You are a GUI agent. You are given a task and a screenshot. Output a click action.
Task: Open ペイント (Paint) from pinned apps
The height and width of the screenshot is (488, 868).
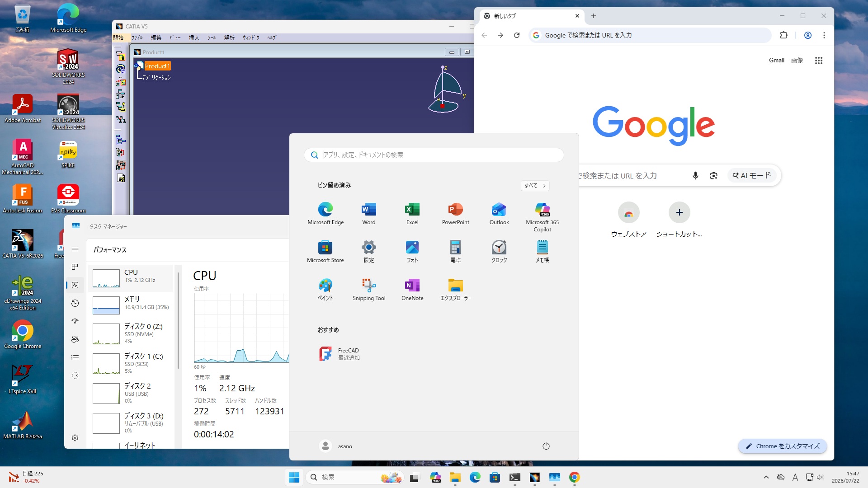click(x=325, y=290)
